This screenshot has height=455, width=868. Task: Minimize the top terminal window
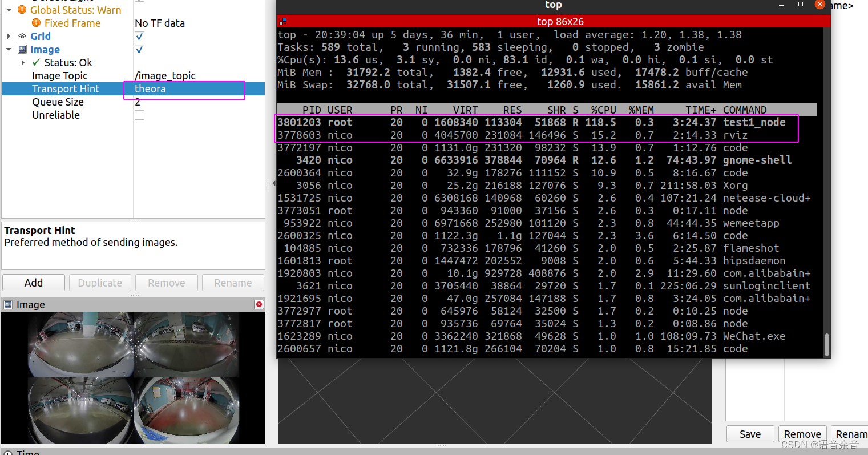tap(781, 5)
